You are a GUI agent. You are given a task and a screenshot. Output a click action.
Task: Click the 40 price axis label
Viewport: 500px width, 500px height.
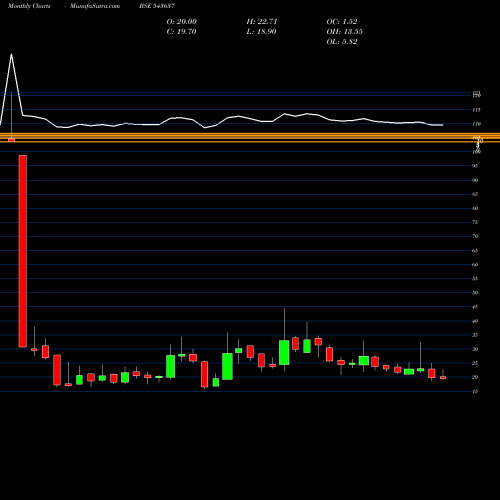(475, 321)
